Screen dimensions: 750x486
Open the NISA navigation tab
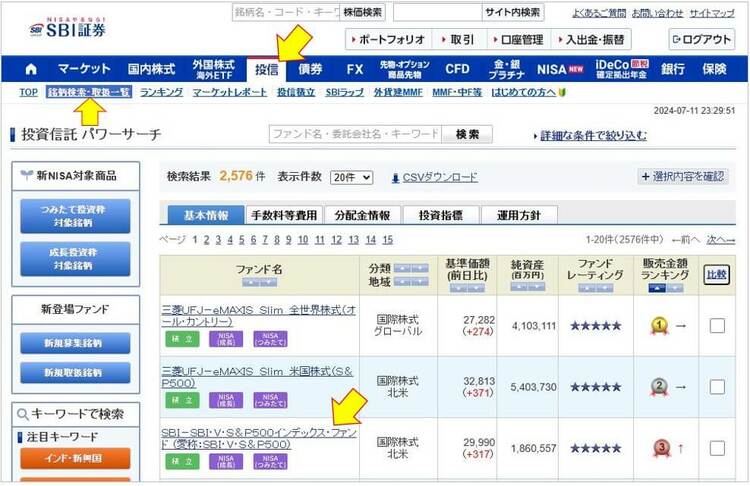(x=560, y=70)
